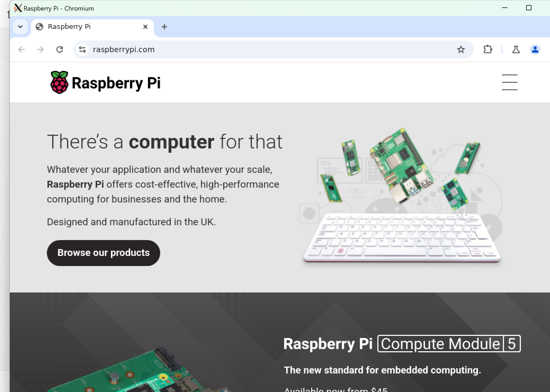Click the raspberrypi.com address bar
The image size is (550, 392).
click(273, 49)
